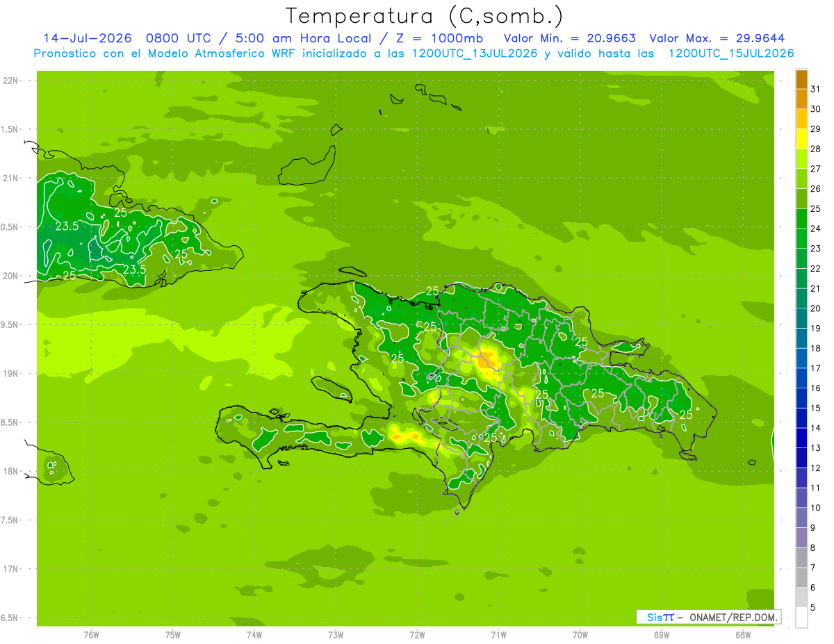
Task: Click the '17N' latitude axis label
Action: point(12,569)
